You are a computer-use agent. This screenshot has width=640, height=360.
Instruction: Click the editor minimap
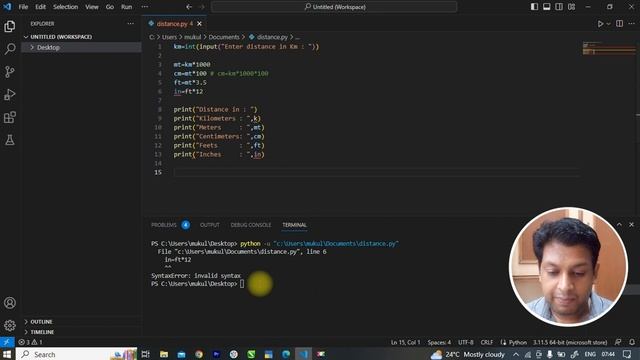(x=609, y=48)
